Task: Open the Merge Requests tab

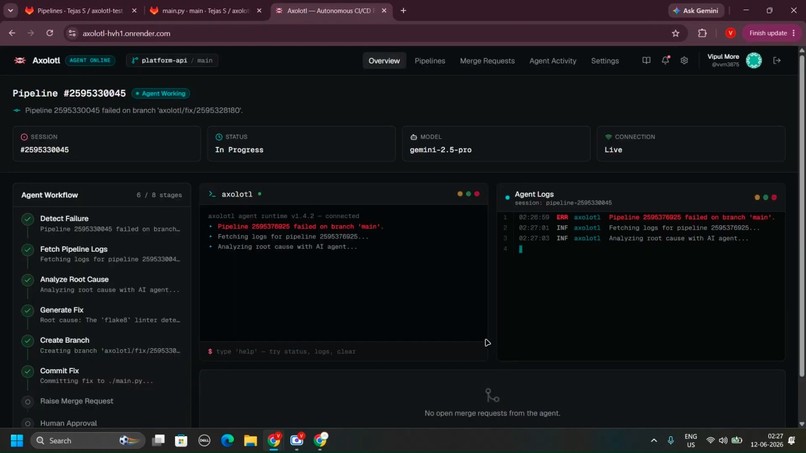Action: (x=487, y=61)
